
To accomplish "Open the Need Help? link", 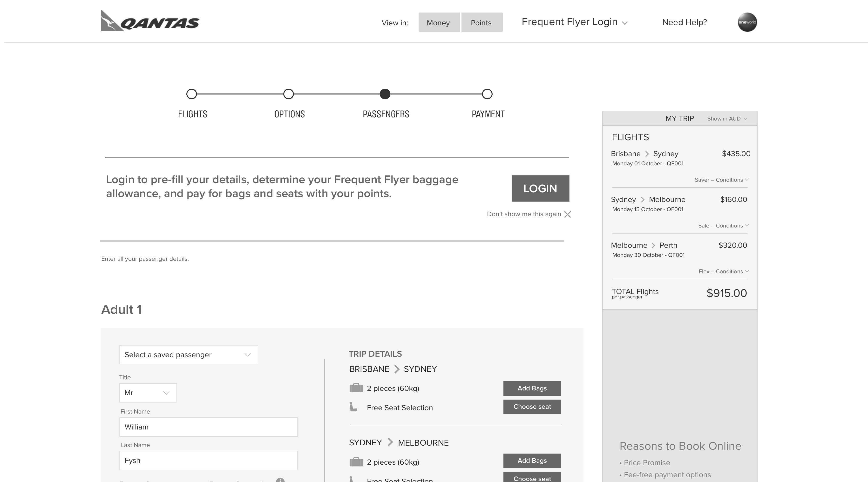I will (x=684, y=23).
